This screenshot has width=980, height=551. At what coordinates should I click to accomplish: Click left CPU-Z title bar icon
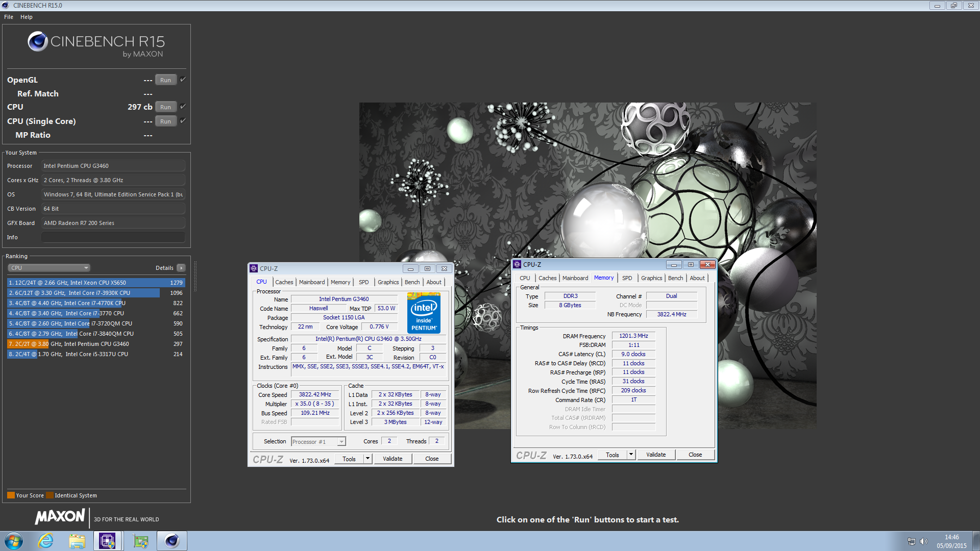(x=254, y=268)
